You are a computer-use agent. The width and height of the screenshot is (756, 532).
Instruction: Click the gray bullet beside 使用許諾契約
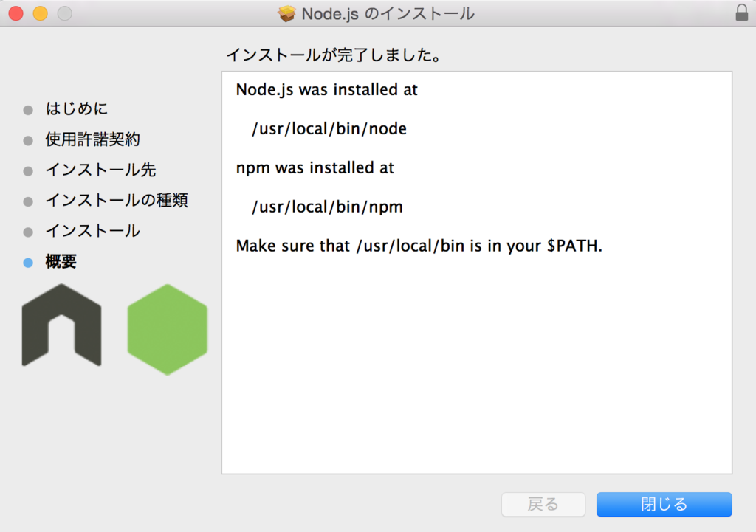pyautogui.click(x=28, y=141)
